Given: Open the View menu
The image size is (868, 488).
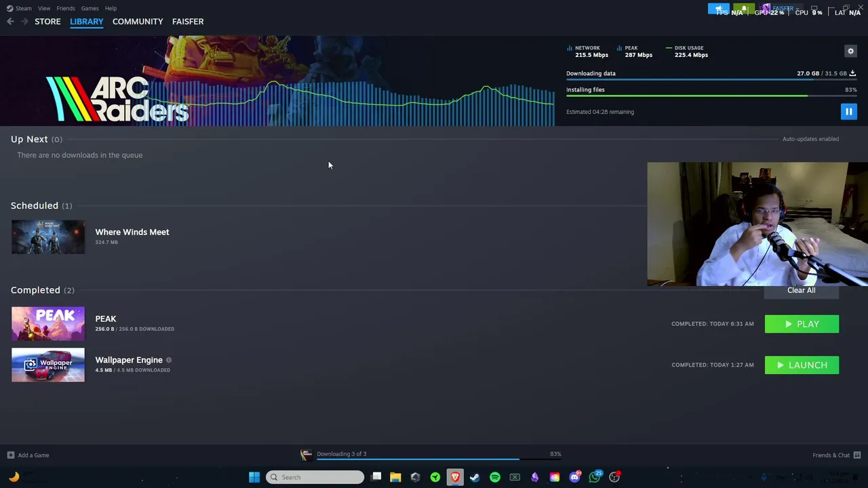Looking at the screenshot, I should (x=44, y=8).
